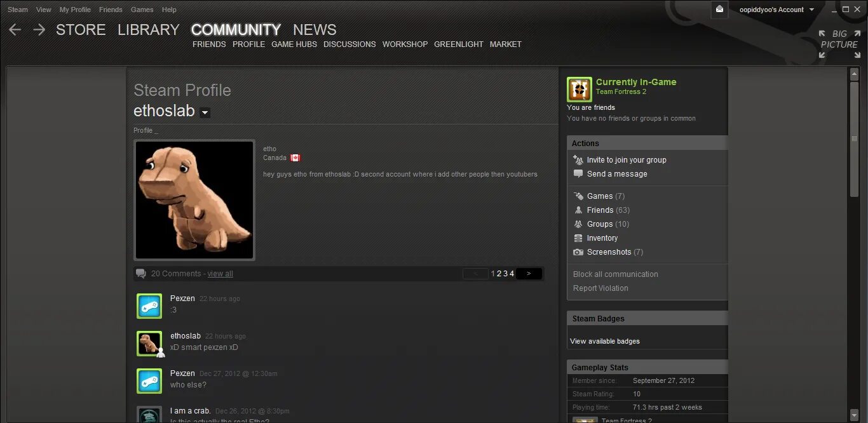Image resolution: width=868 pixels, height=423 pixels.
Task: Go forward with the right arrow button
Action: [x=39, y=30]
